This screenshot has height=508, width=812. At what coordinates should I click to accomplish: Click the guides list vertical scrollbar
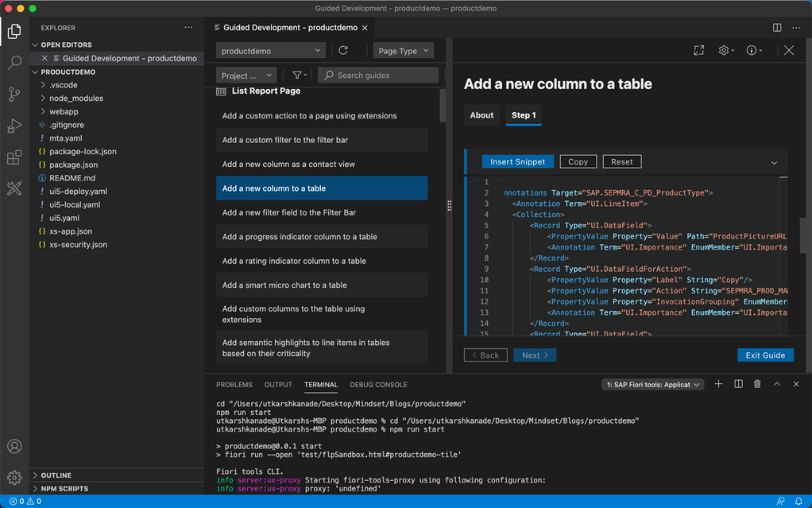coord(443,105)
